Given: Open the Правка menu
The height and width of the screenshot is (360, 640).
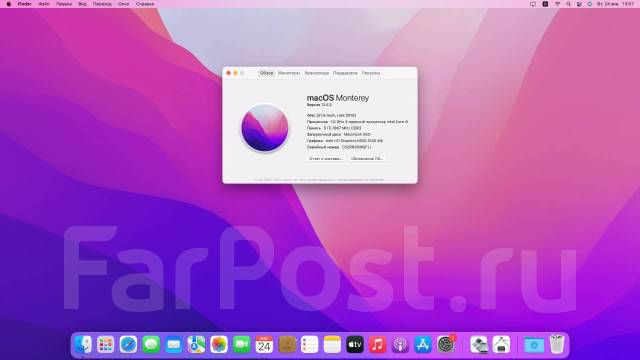Looking at the screenshot, I should click(64, 4).
